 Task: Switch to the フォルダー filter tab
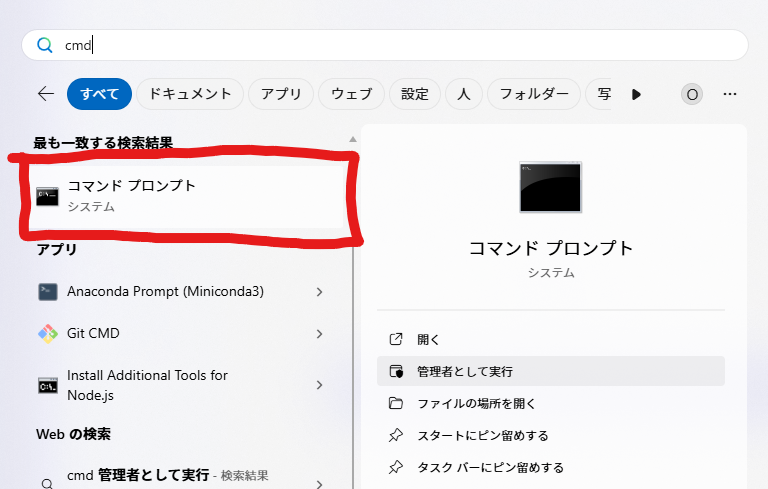pos(534,94)
